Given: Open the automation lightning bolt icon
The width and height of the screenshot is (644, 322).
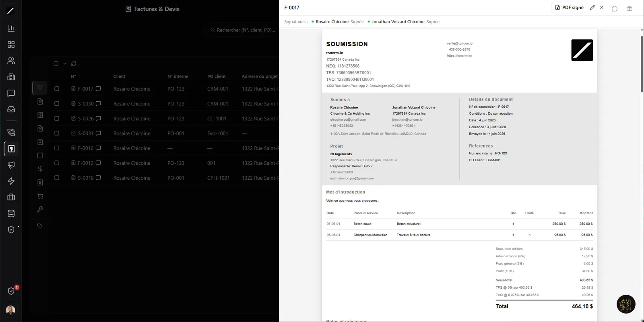Looking at the screenshot, I should 11,181.
